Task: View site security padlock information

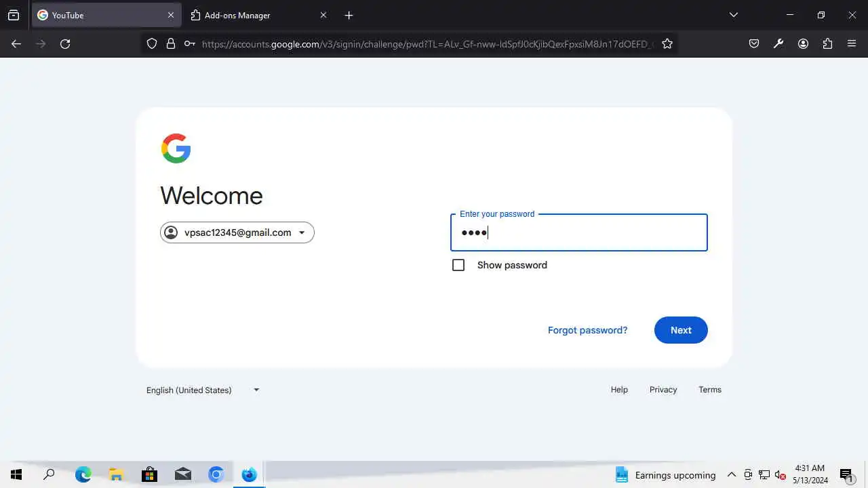Action: pyautogui.click(x=171, y=43)
